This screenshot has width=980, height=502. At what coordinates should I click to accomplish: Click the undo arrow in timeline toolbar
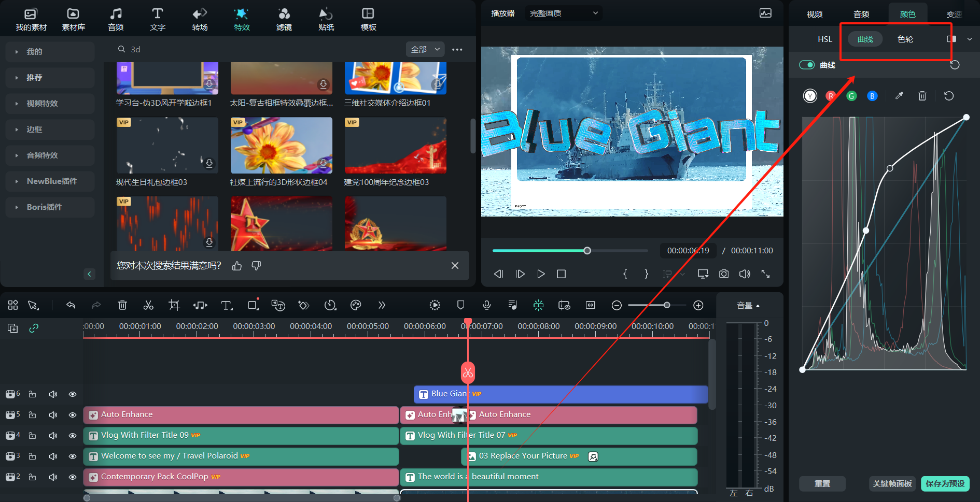pos(71,305)
